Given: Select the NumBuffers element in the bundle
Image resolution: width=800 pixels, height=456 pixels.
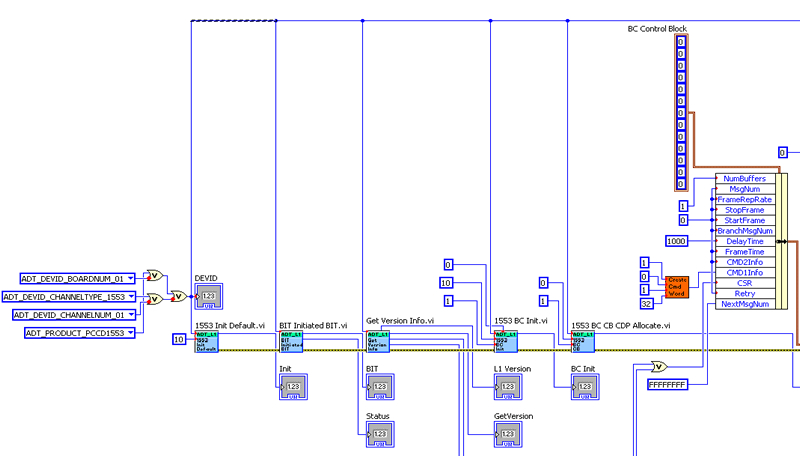Looking at the screenshot, I should pyautogui.click(x=744, y=178).
